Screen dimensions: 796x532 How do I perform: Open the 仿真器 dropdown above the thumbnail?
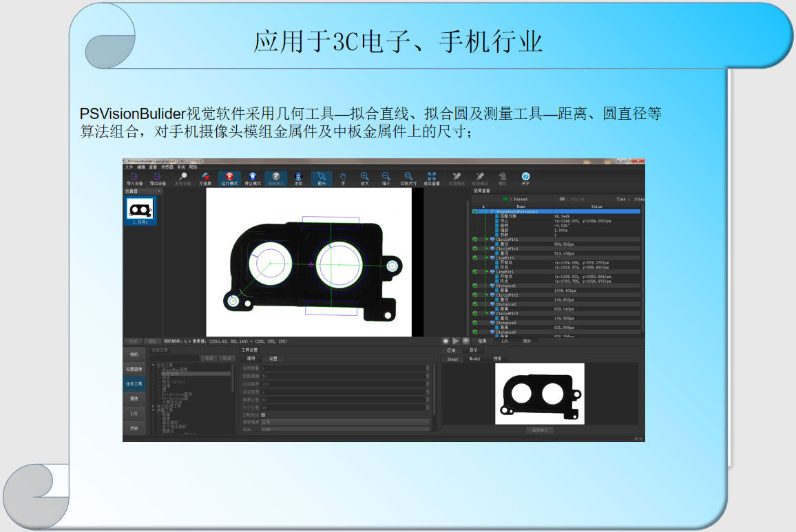(x=143, y=191)
